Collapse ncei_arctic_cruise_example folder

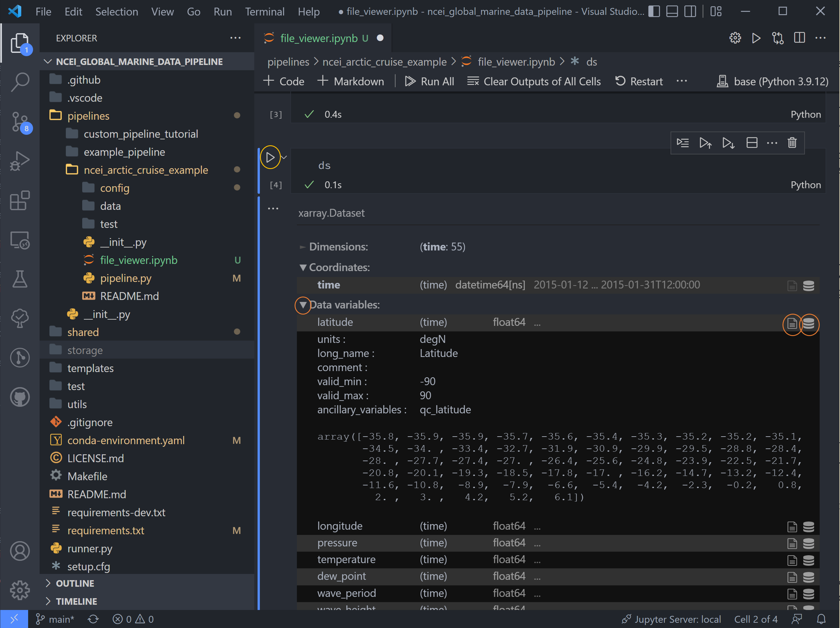146,170
